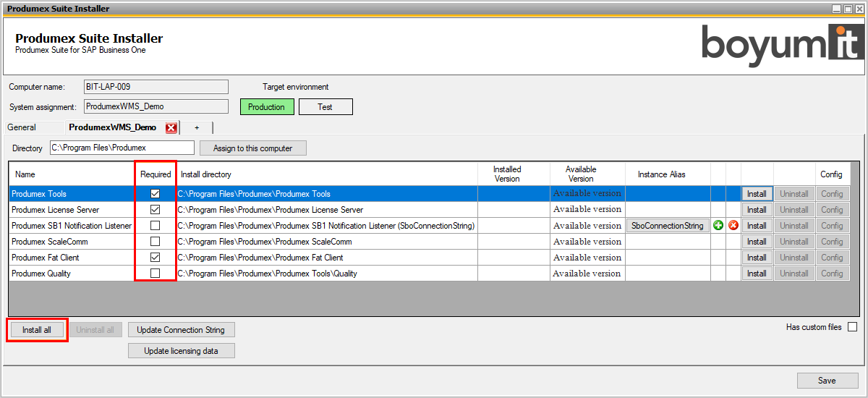
Task: Click Update licensing data button
Action: (181, 351)
